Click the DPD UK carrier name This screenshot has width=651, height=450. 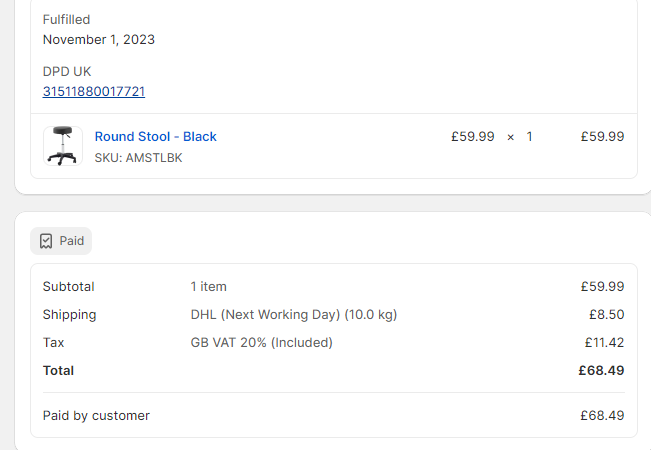pos(67,72)
